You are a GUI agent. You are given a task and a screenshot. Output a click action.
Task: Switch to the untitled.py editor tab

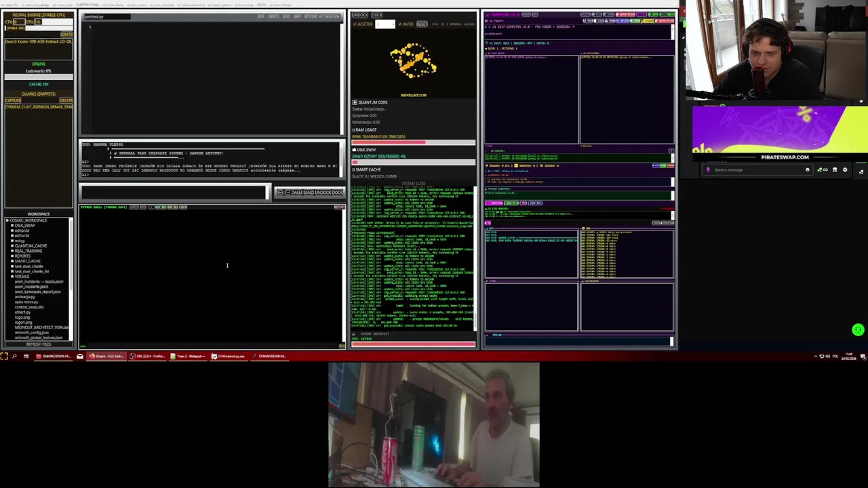pyautogui.click(x=107, y=17)
